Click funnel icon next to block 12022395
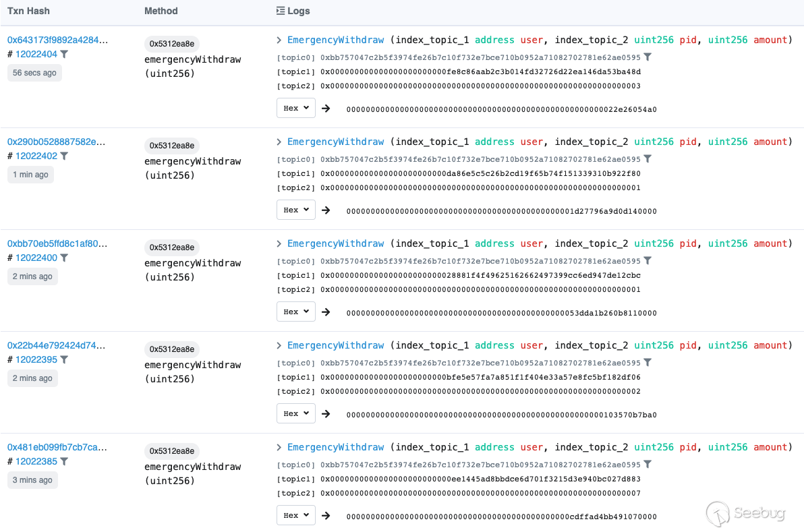The height and width of the screenshot is (532, 804). pyautogui.click(x=65, y=359)
